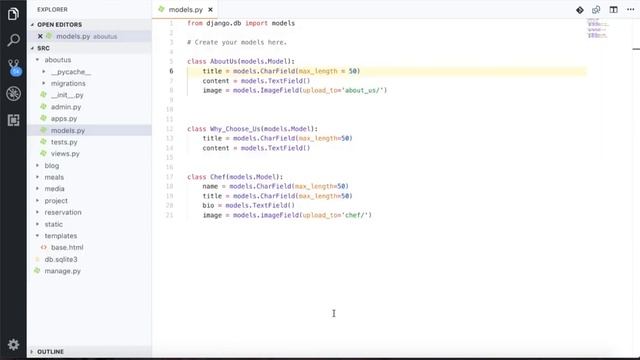Open views.py file
This screenshot has width=640, height=360.
(65, 154)
